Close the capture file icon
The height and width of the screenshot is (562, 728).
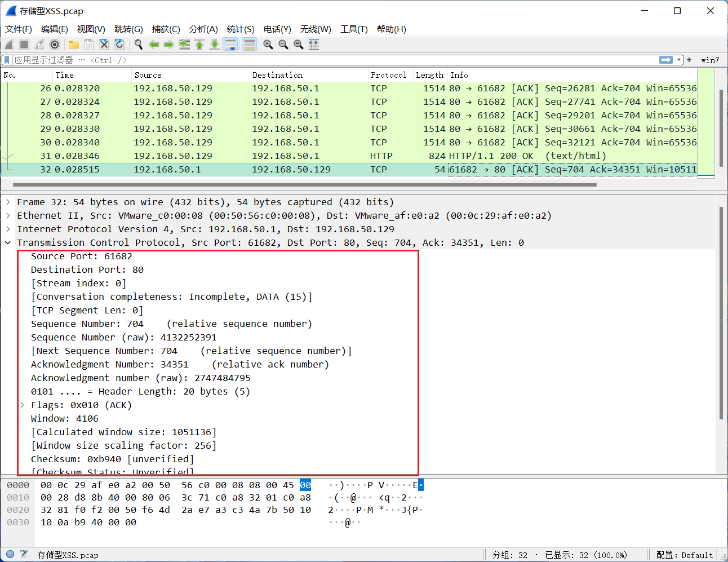point(104,45)
